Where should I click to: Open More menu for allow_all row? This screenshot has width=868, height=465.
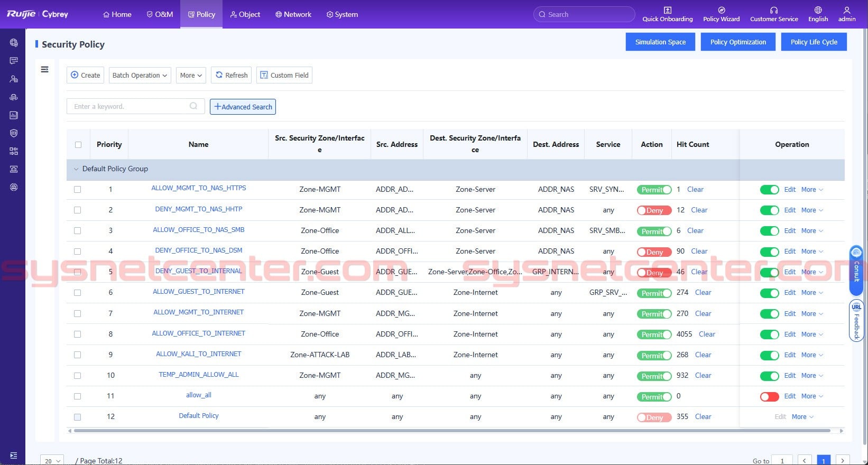click(x=812, y=396)
